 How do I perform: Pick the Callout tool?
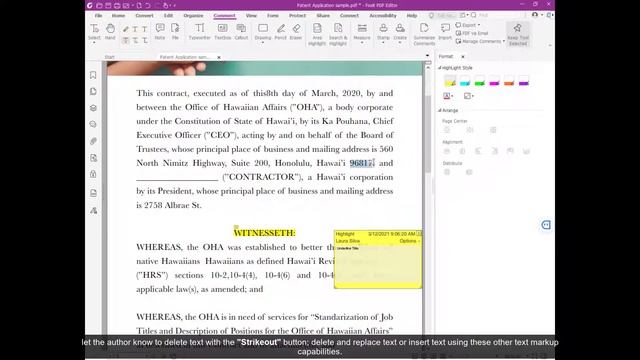(x=241, y=32)
